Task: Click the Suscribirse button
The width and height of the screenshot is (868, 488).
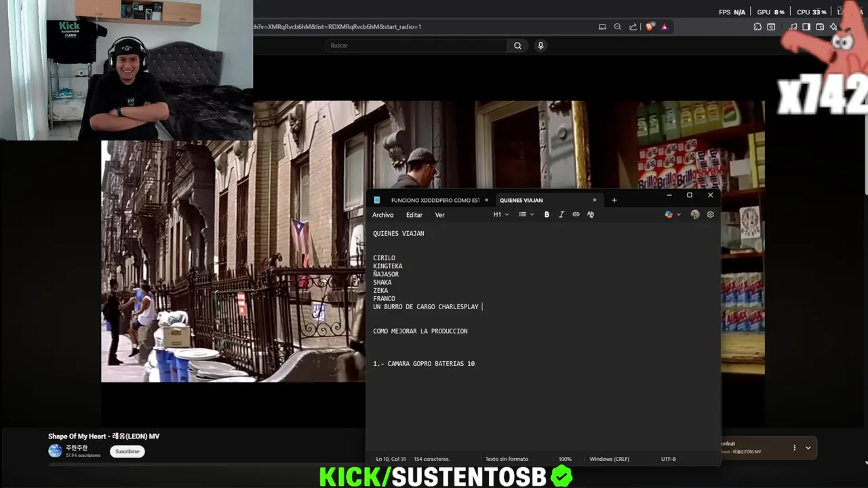Action: pos(127,451)
